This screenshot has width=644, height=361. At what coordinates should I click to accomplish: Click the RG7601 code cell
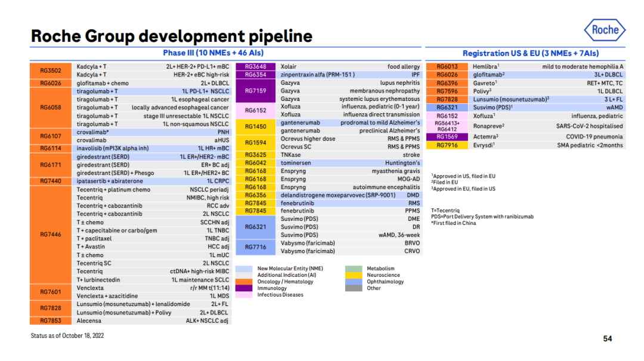(51, 292)
